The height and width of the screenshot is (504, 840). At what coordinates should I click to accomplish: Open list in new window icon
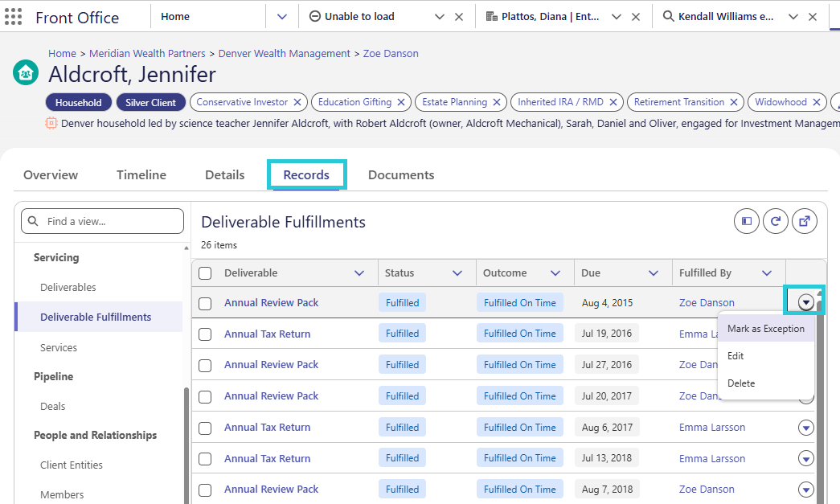804,221
